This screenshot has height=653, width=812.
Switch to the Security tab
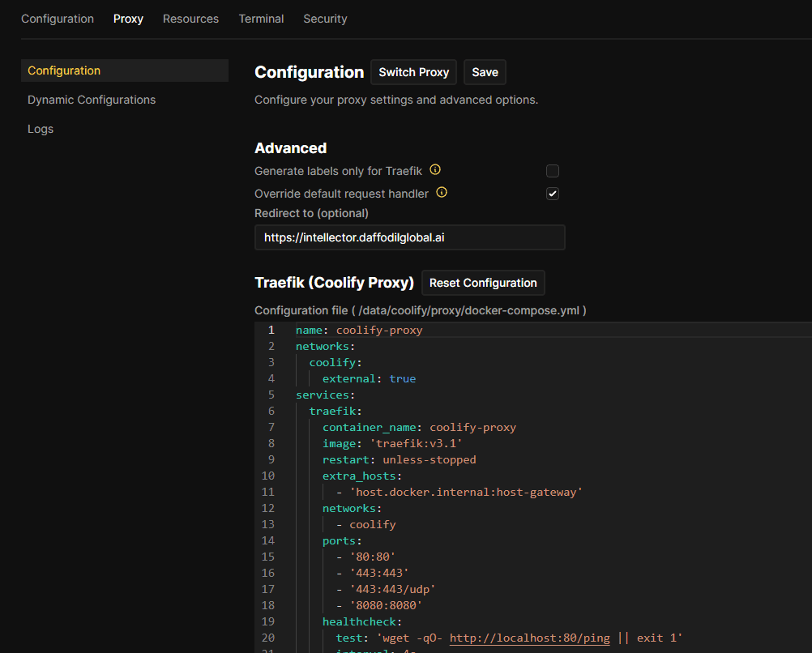(324, 19)
